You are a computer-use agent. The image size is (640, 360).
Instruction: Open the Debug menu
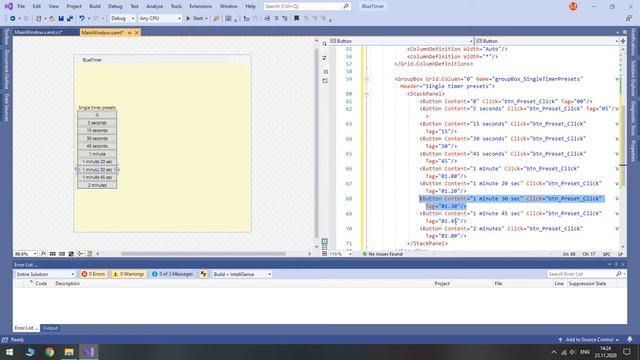pyautogui.click(x=115, y=6)
